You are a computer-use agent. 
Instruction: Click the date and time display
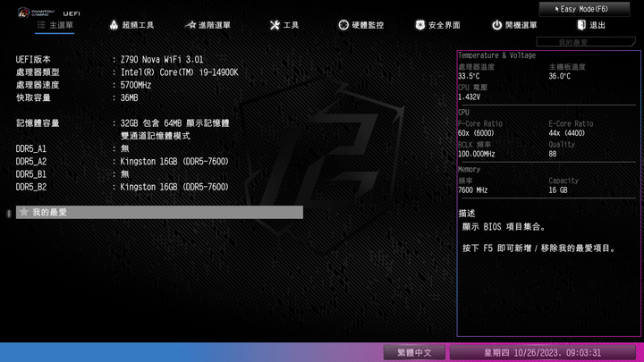click(x=542, y=352)
